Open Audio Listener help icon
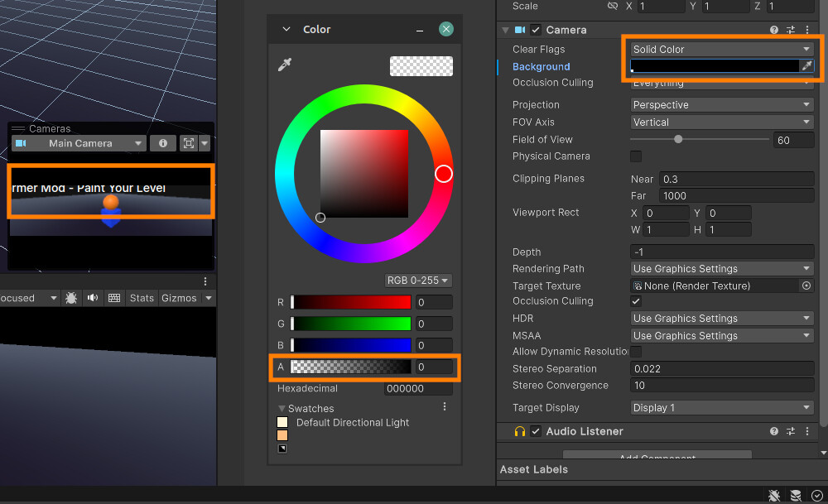Viewport: 828px width, 504px height. (x=773, y=431)
